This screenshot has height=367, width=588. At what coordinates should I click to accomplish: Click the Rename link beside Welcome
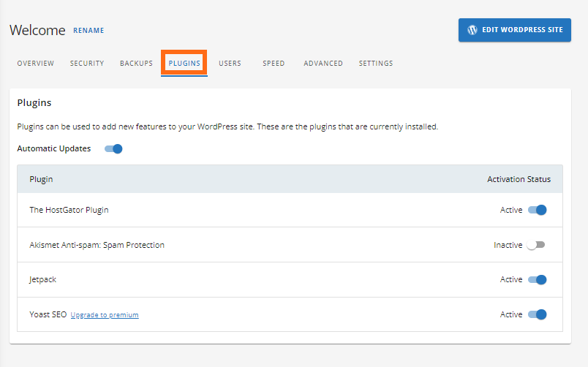pos(88,31)
